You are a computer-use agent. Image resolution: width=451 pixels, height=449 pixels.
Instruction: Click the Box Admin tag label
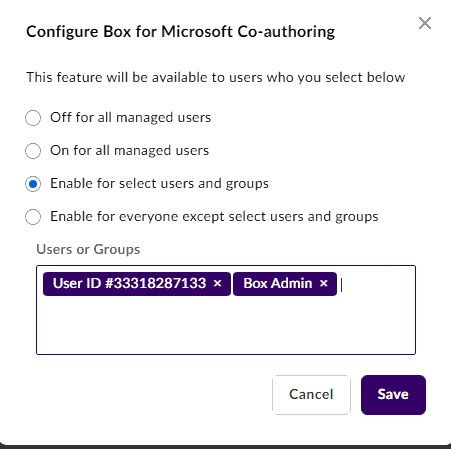(x=278, y=283)
